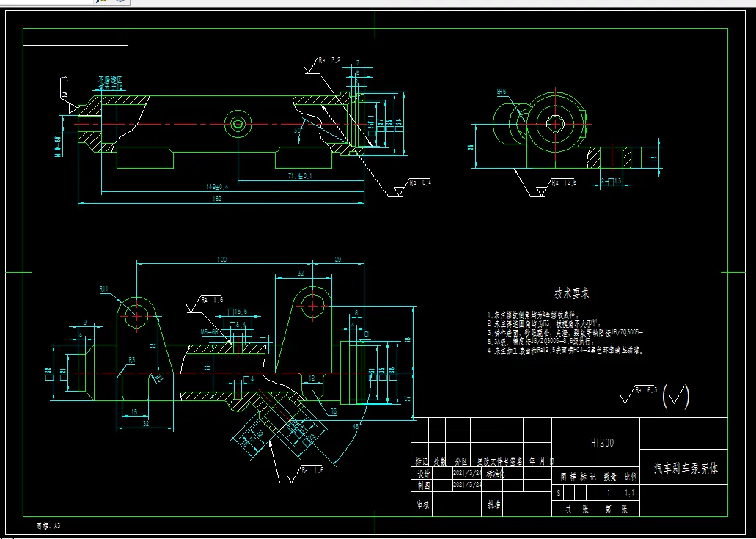Click the Ra 6.3 general roughness label
Viewport: 756px width, 539px height.
point(646,389)
